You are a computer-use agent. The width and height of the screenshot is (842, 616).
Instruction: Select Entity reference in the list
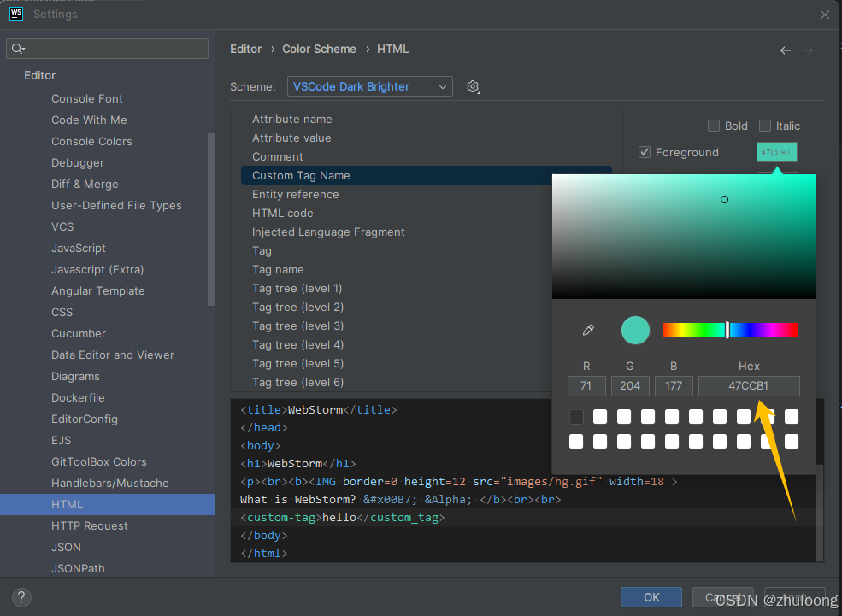[296, 194]
